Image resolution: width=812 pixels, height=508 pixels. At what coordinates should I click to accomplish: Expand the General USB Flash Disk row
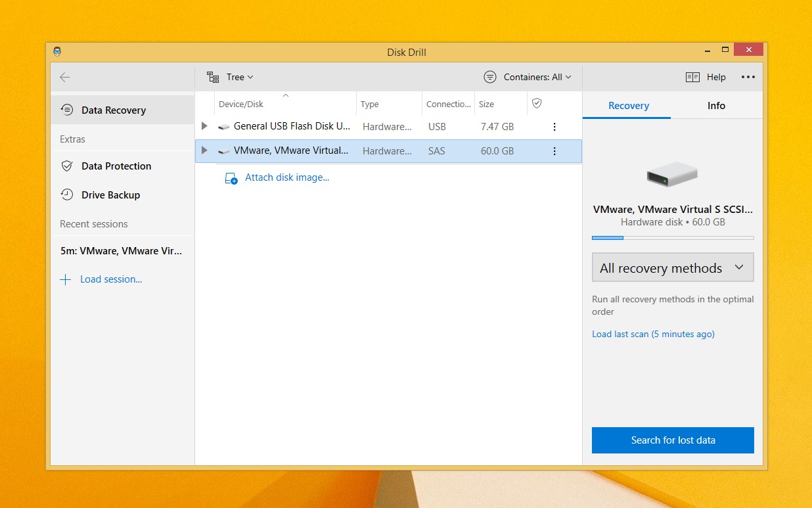tap(204, 126)
